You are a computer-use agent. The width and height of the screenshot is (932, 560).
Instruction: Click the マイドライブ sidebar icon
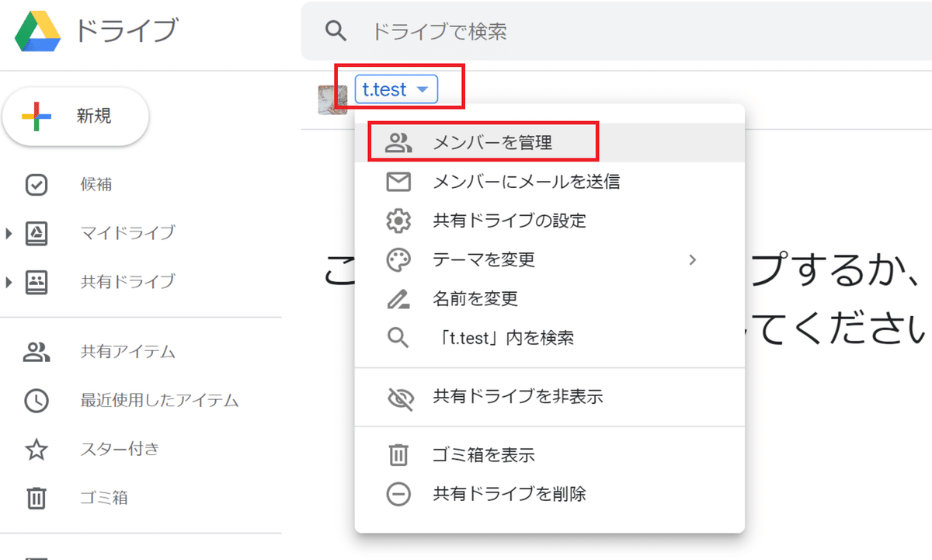pos(37,233)
